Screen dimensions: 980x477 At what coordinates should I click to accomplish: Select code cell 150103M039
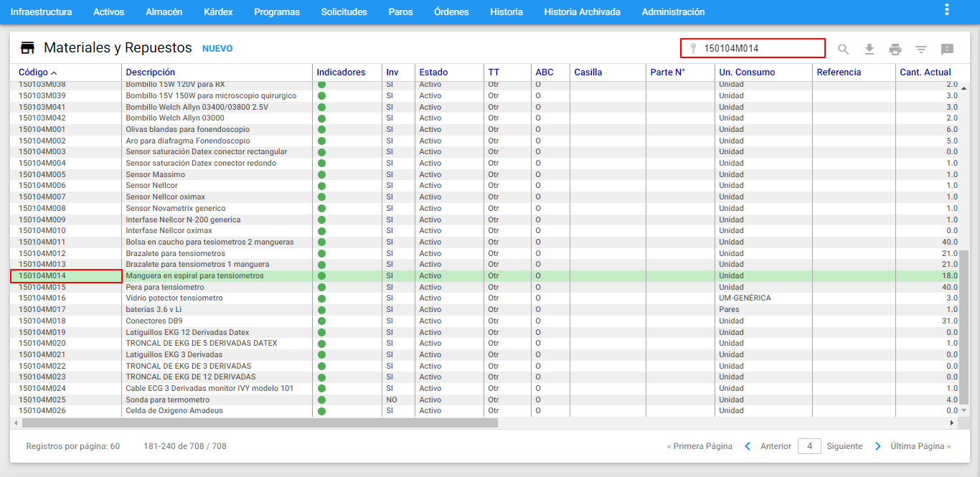[66, 95]
